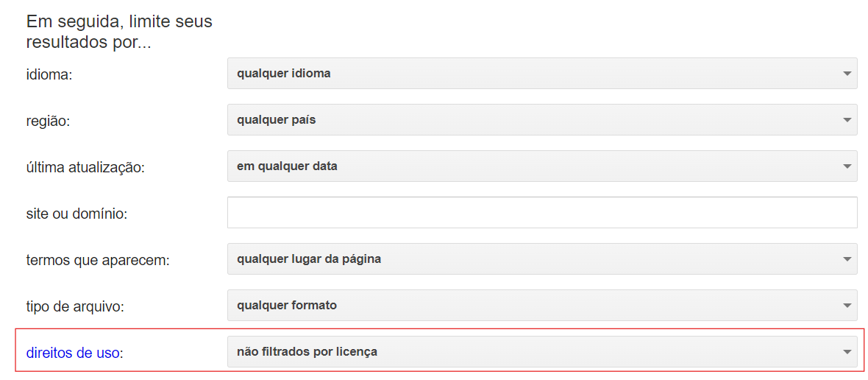Image resolution: width=868 pixels, height=380 pixels.
Task: Focus the 'site ou domínio' text field
Action: (542, 212)
